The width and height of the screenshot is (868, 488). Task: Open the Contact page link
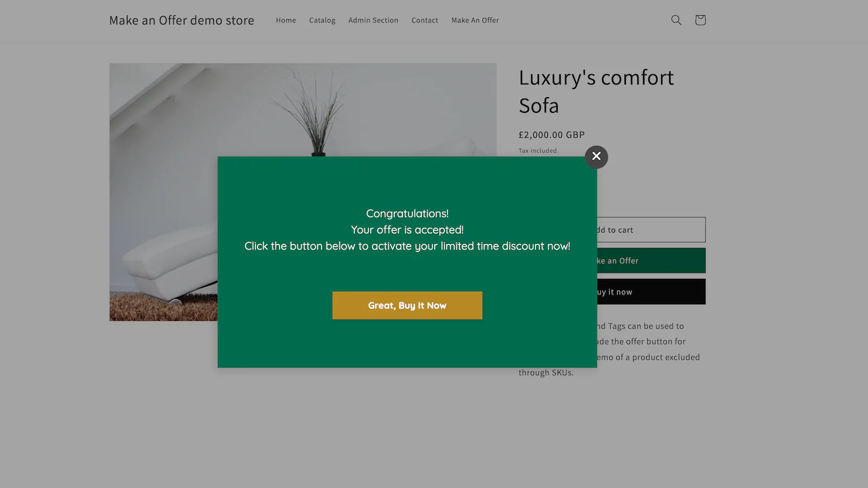pos(425,20)
